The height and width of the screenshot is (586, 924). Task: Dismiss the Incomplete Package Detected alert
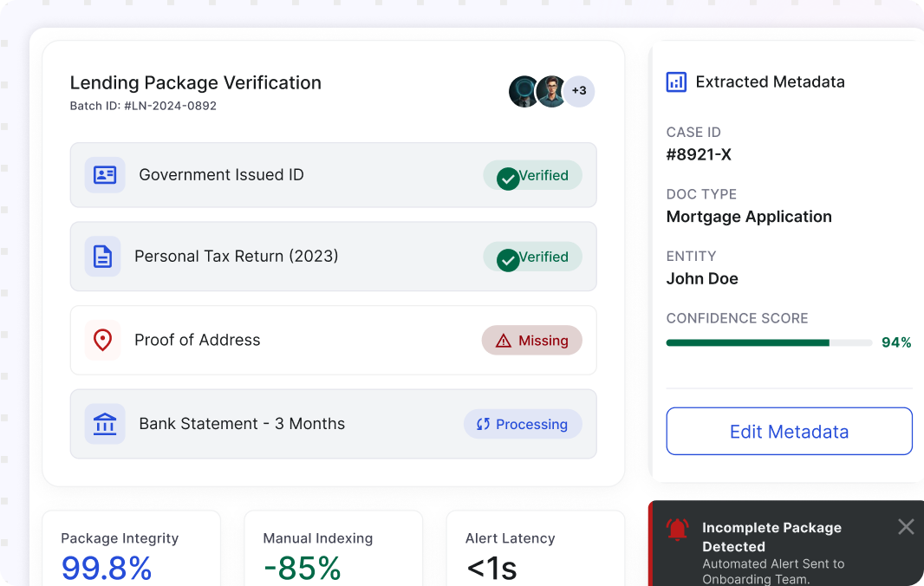click(907, 526)
